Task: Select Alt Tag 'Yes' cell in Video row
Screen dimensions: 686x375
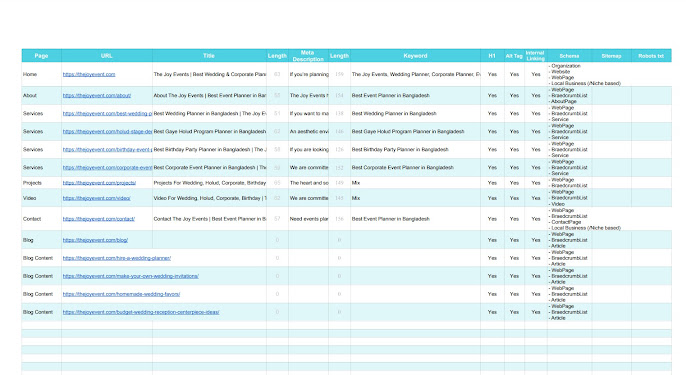Action: coord(514,198)
